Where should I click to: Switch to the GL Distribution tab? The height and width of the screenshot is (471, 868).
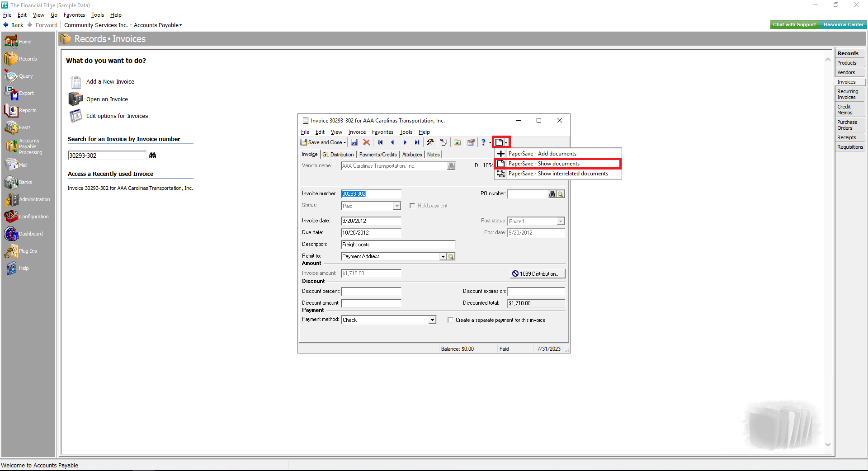tap(338, 155)
